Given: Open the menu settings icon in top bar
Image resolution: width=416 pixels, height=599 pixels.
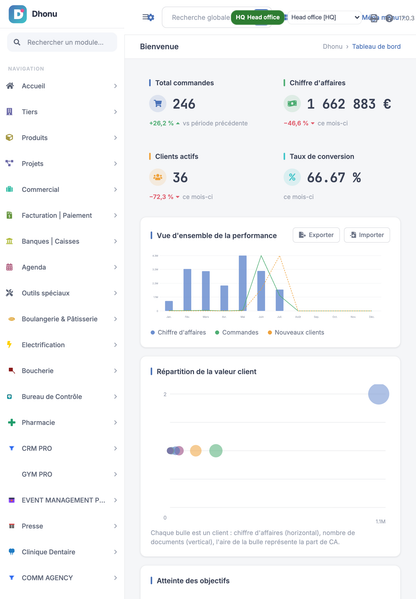Looking at the screenshot, I should (x=148, y=17).
